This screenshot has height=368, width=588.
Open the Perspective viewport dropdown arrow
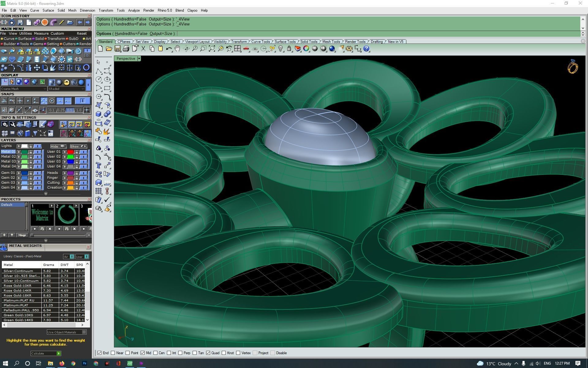click(x=139, y=59)
